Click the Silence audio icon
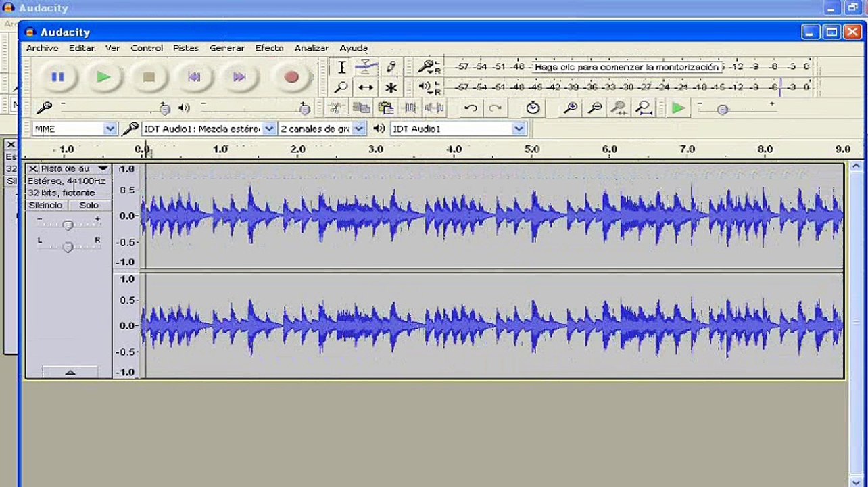This screenshot has height=487, width=868. pyautogui.click(x=435, y=108)
